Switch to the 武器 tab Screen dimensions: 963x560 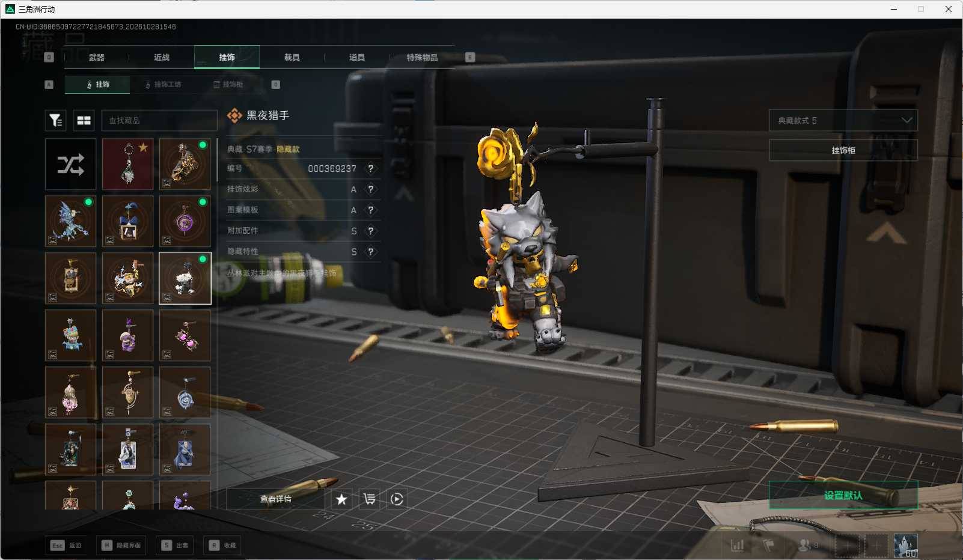[96, 58]
